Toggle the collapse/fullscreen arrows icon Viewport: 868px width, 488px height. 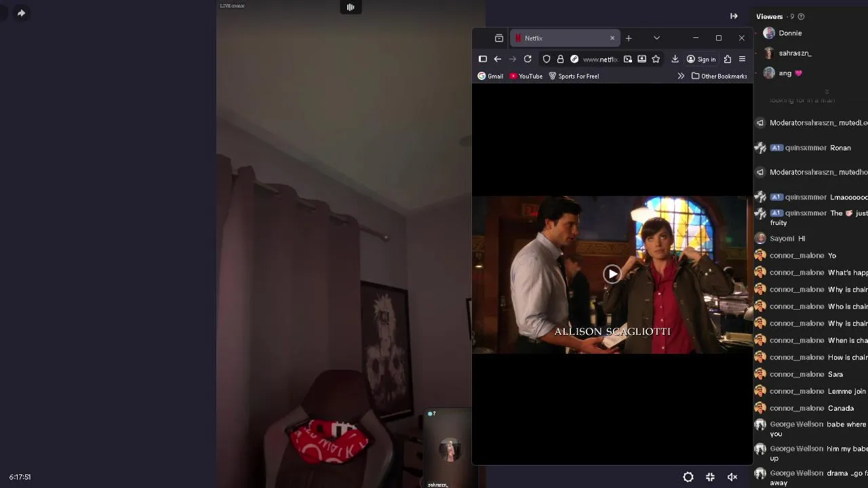pos(710,477)
